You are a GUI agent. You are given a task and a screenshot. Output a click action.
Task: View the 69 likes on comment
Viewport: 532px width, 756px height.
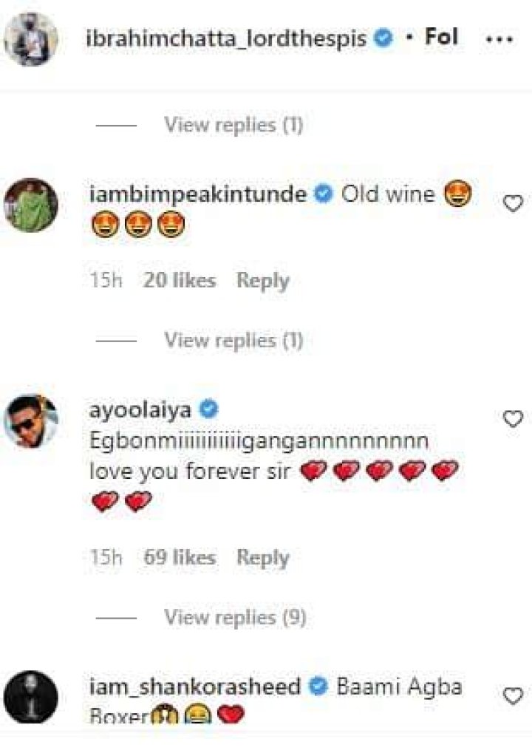180,558
